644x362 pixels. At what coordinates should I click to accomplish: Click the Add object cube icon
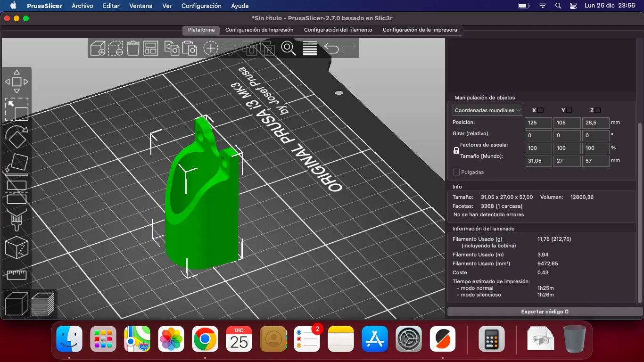pyautogui.click(x=98, y=48)
